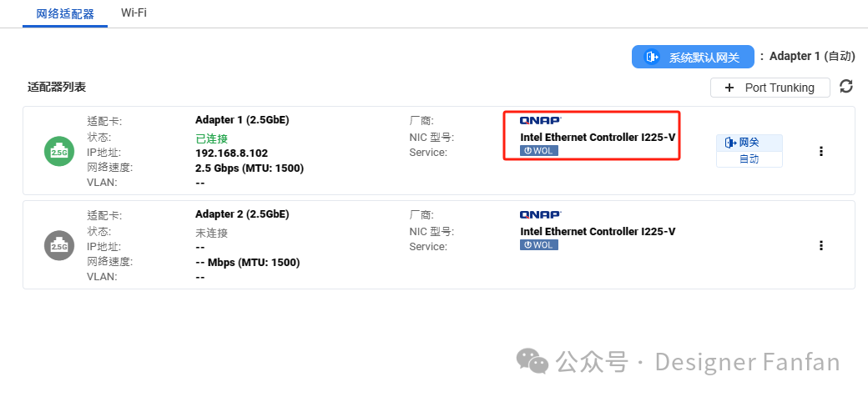Viewport: 868px width, 397px height.
Task: Click the QNAP vendor logo on Adapter 1
Action: (541, 120)
